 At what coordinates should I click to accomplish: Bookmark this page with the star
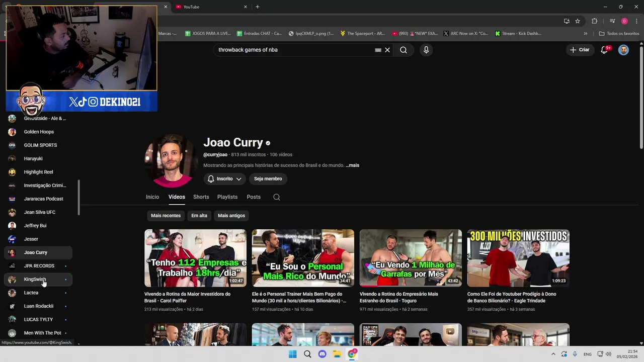(578, 21)
